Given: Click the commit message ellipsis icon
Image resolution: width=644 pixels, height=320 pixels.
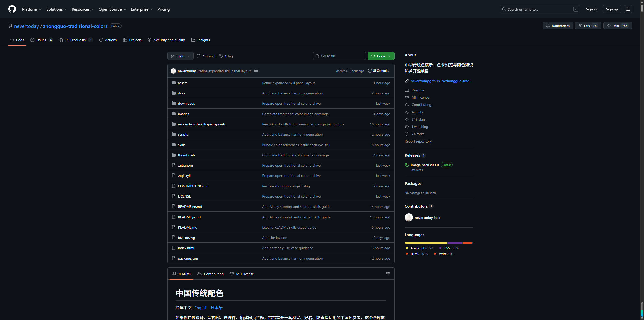Looking at the screenshot, I should (x=256, y=71).
